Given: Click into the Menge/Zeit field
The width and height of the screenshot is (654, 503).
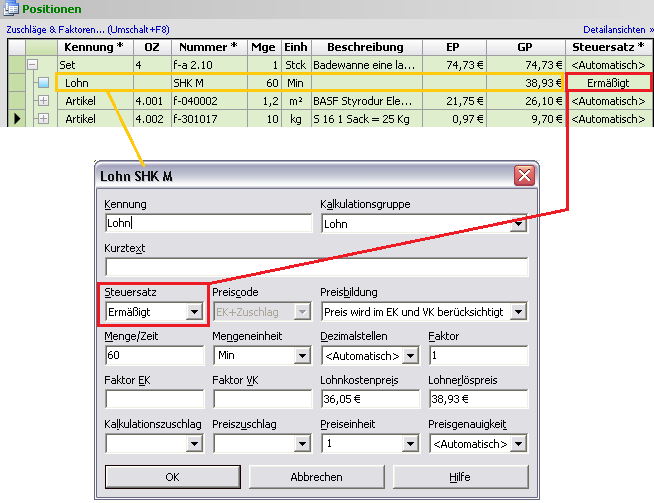Looking at the screenshot, I should coord(154,355).
